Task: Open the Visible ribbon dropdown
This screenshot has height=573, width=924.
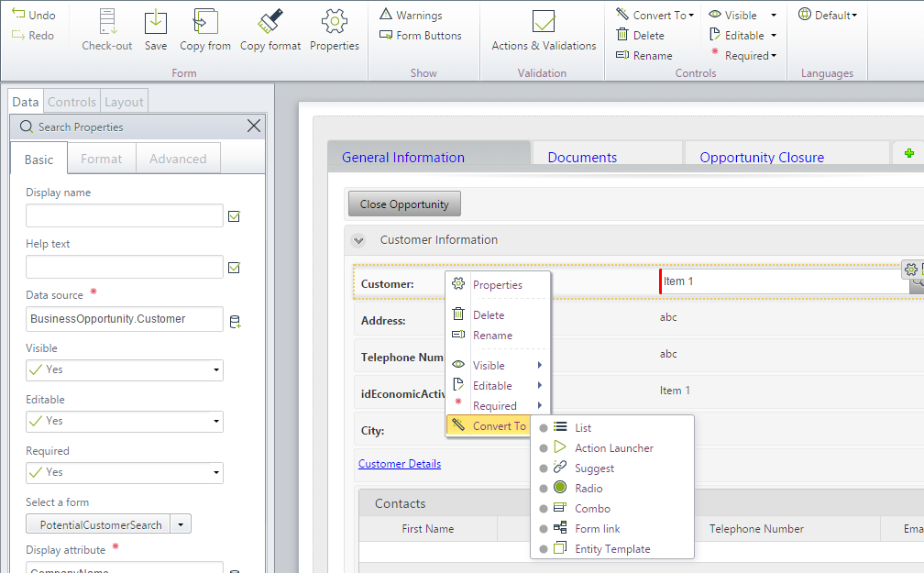Action: pyautogui.click(x=742, y=15)
